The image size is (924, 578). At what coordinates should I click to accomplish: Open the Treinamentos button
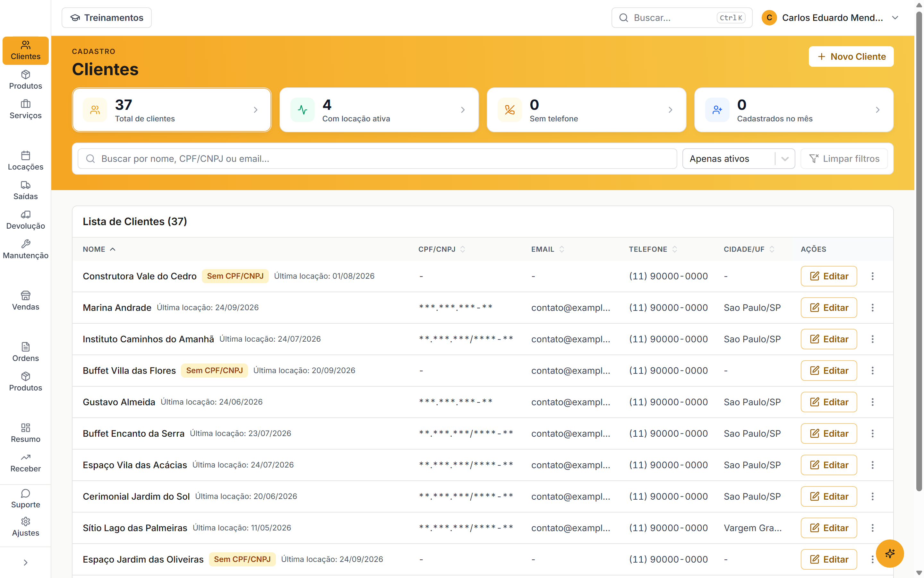tap(107, 18)
